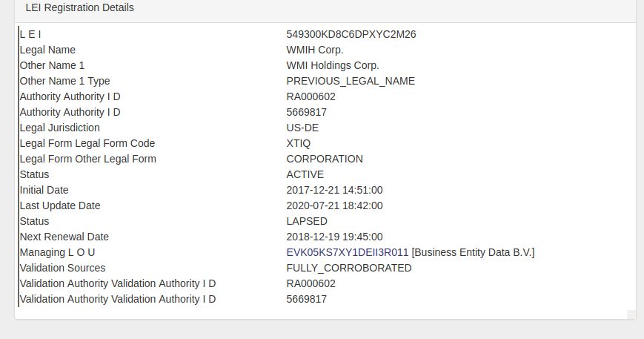Select the XTIQ legal form code

[300, 143]
